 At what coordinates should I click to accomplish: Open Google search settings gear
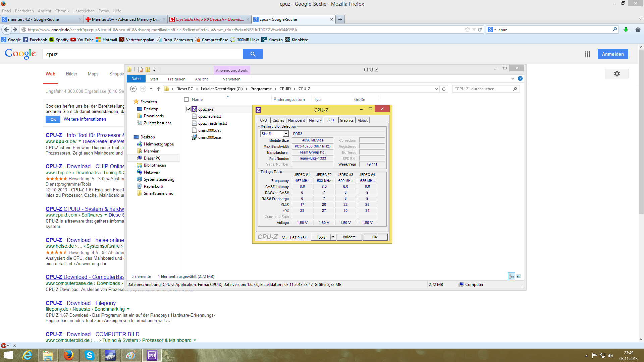[x=616, y=74]
